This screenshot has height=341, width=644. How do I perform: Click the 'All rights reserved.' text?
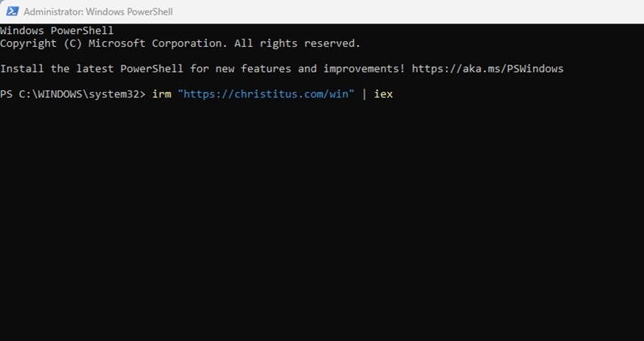297,44
